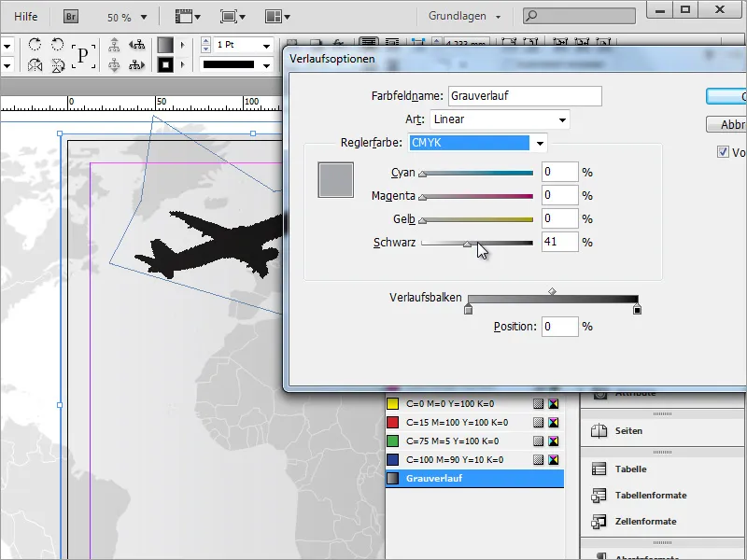747x560 pixels.
Task: Click the Cyan percentage field
Action: (559, 172)
